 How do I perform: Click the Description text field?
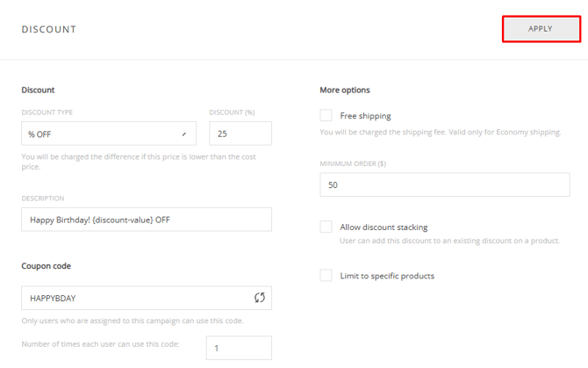tap(146, 220)
